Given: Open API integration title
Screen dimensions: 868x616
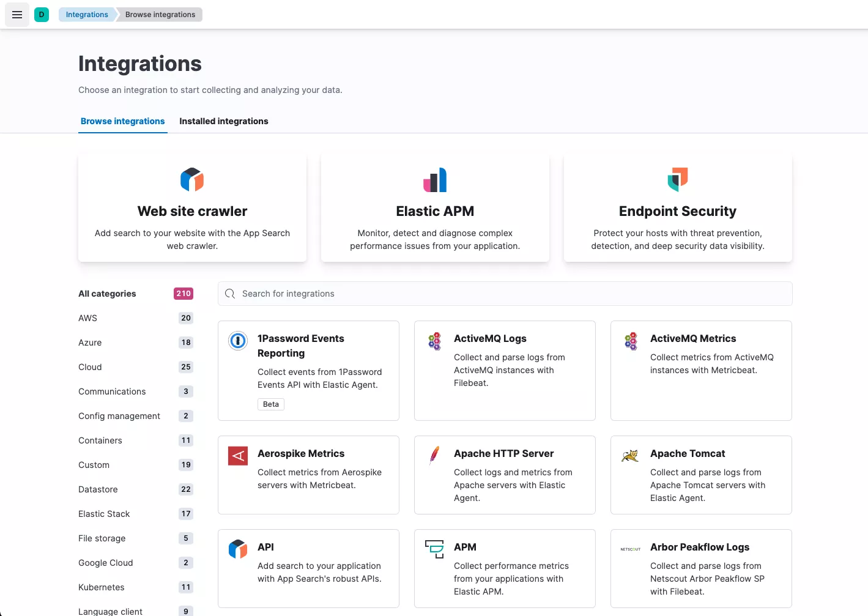Looking at the screenshot, I should click(x=265, y=547).
